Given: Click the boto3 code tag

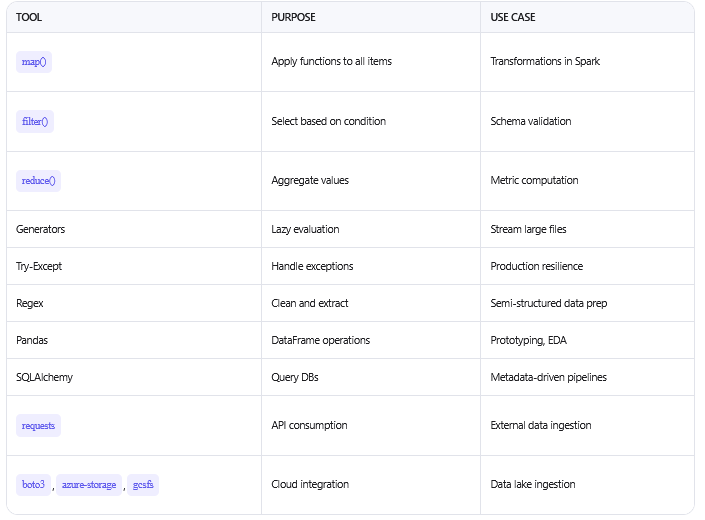Looking at the screenshot, I should (x=33, y=485).
